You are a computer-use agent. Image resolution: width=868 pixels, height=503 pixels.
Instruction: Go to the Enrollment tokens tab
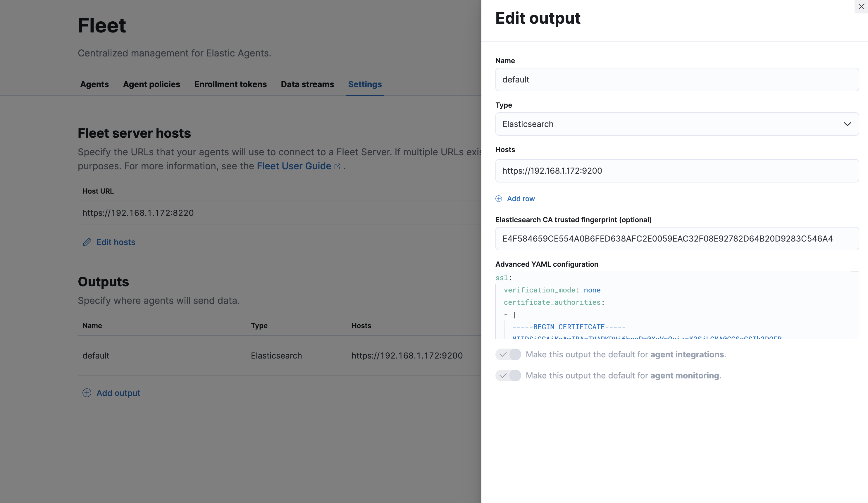click(x=230, y=85)
